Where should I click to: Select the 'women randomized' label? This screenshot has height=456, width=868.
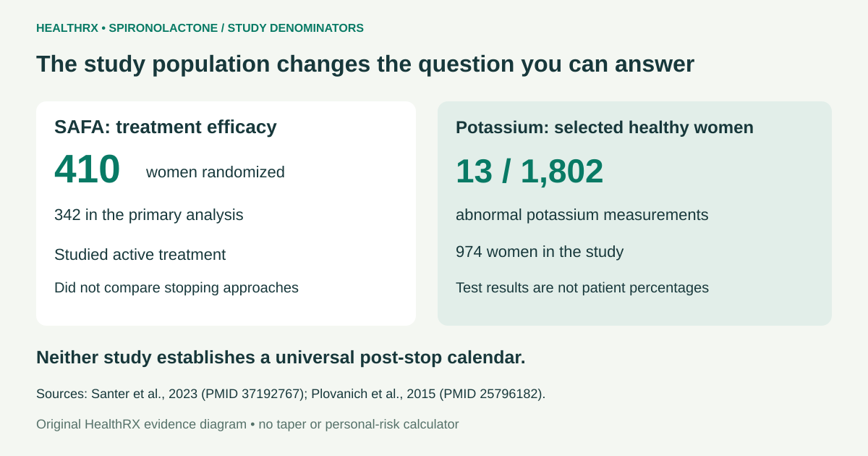point(216,172)
